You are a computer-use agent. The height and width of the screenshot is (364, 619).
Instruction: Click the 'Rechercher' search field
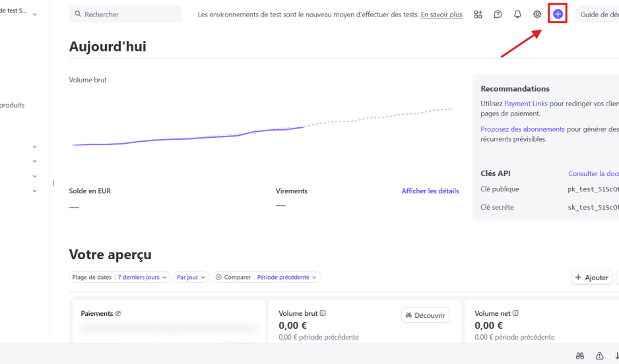coord(125,14)
